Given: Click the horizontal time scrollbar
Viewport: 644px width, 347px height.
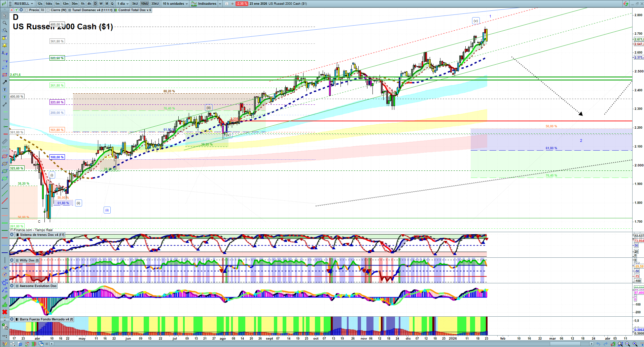Looking at the screenshot, I should (x=320, y=344).
